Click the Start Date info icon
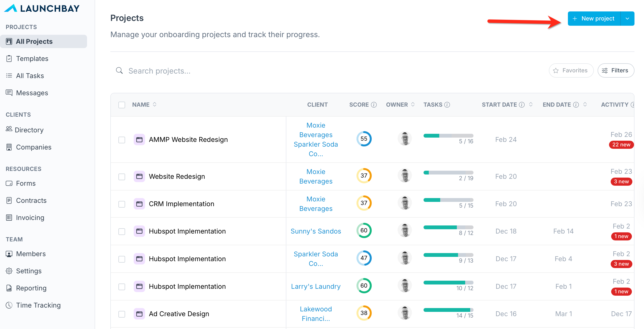Image resolution: width=644 pixels, height=329 pixels. [x=522, y=105]
